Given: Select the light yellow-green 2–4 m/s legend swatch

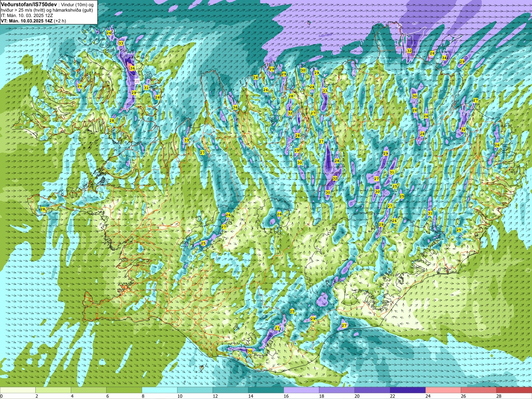Looking at the screenshot, I should (53, 390).
